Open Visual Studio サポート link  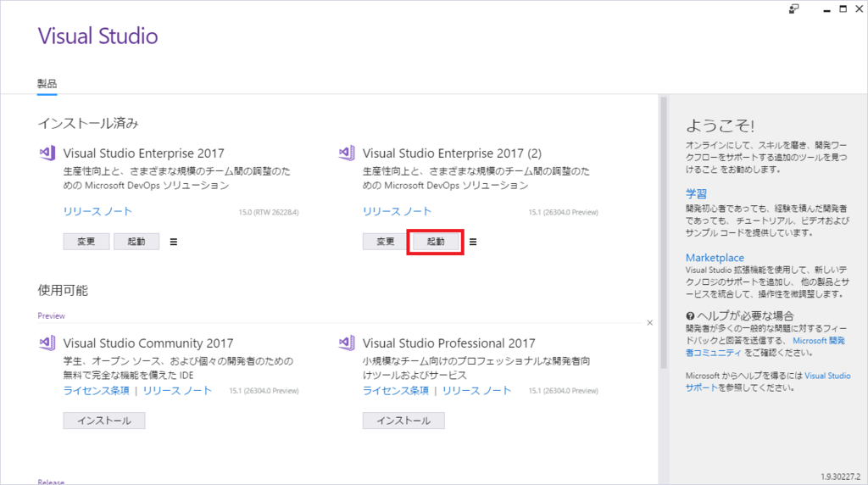pos(768,382)
